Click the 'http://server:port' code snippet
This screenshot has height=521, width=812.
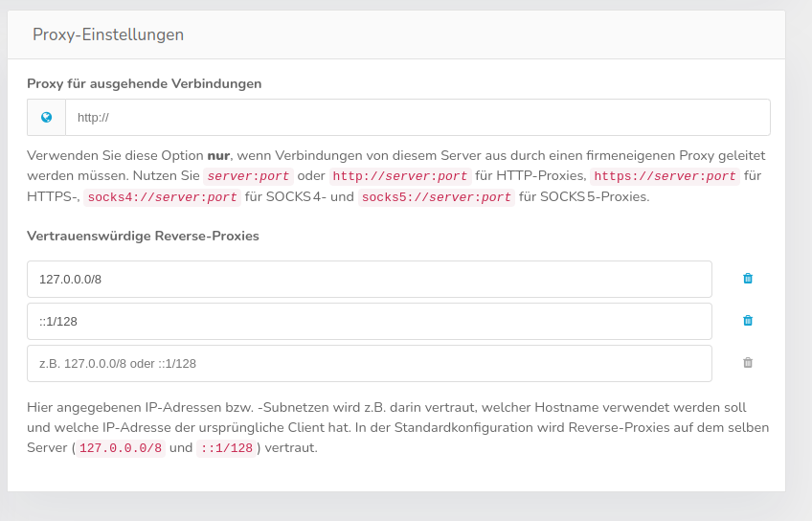click(400, 176)
